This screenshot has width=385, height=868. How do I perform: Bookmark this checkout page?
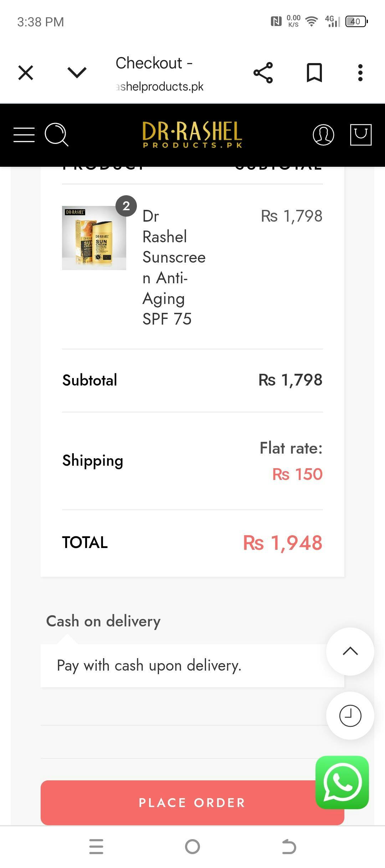coord(314,73)
